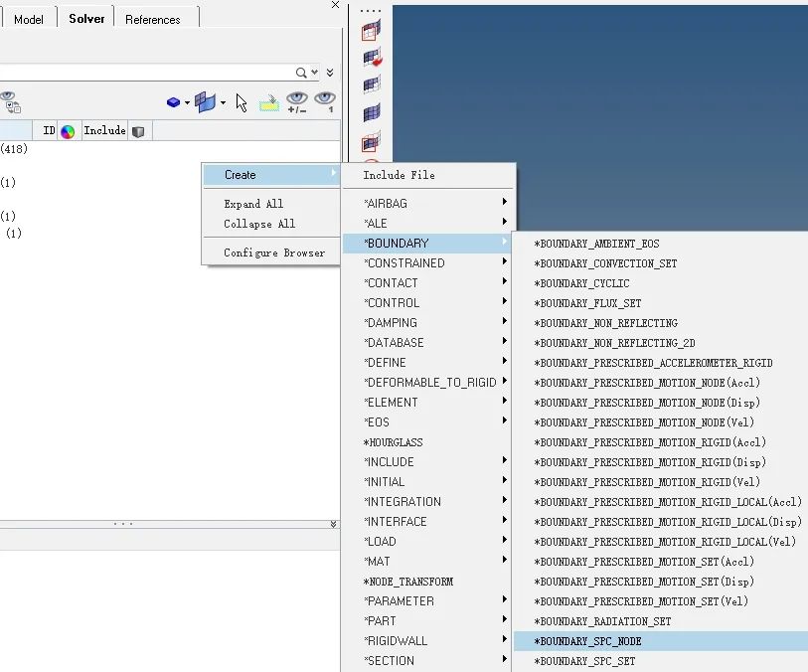
Task: Select Include File in the Create submenu
Action: pos(428,175)
